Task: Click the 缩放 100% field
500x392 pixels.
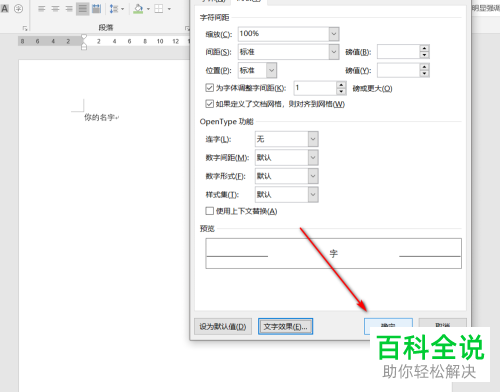Action: pyautogui.click(x=284, y=34)
